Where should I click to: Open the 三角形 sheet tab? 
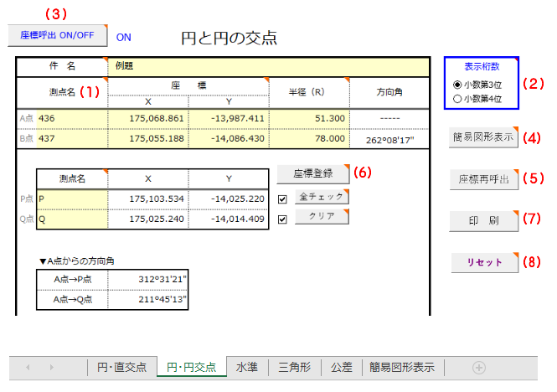[295, 367]
